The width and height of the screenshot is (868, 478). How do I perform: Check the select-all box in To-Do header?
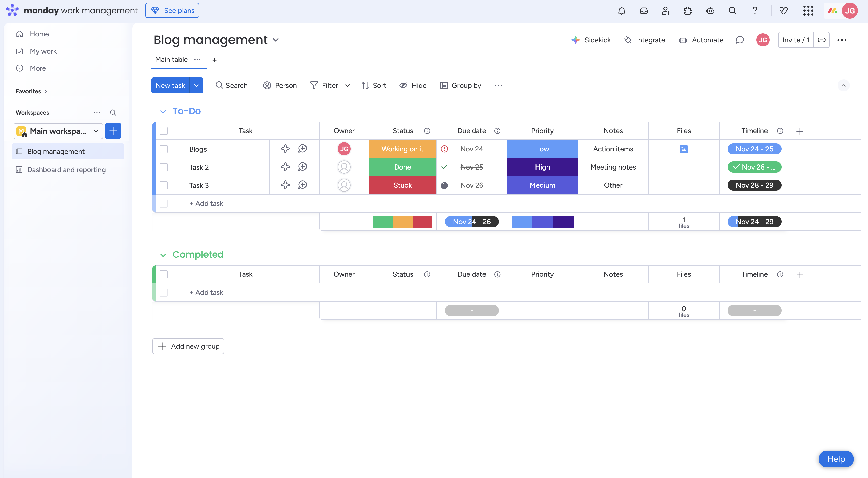(x=164, y=131)
